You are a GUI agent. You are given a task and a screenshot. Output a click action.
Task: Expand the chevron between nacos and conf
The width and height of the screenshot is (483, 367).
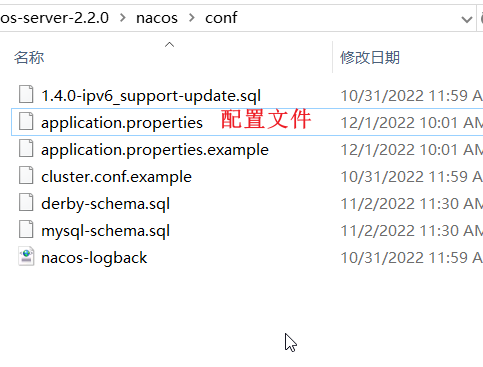pos(192,18)
